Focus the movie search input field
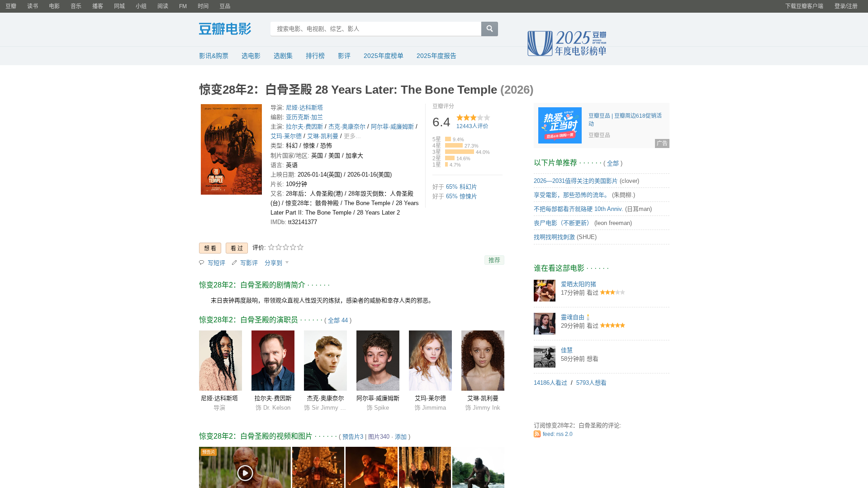868x488 pixels. pyautogui.click(x=376, y=29)
